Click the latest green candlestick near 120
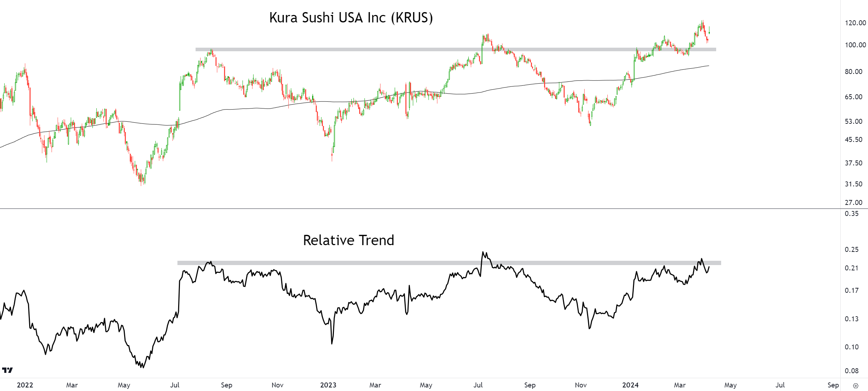This screenshot has width=868, height=391. (709, 31)
